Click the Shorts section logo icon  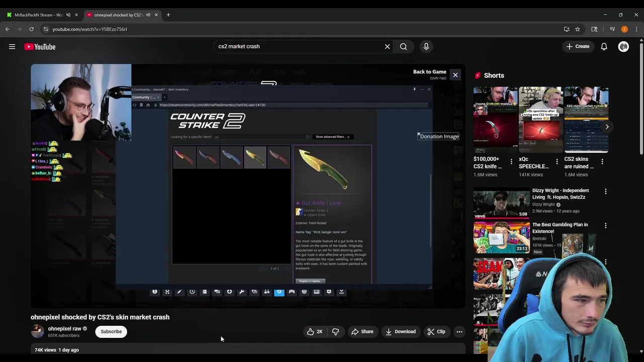point(477,75)
